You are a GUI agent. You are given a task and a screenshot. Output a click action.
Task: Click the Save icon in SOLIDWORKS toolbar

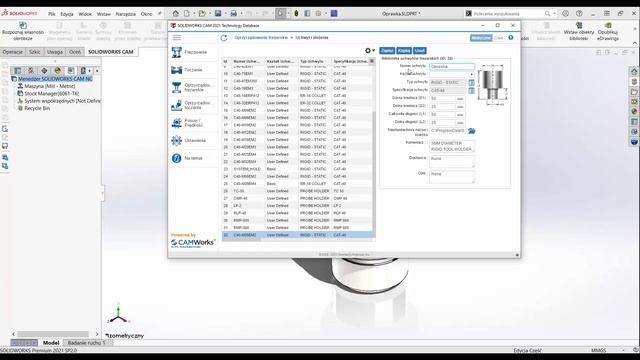[x=218, y=13]
